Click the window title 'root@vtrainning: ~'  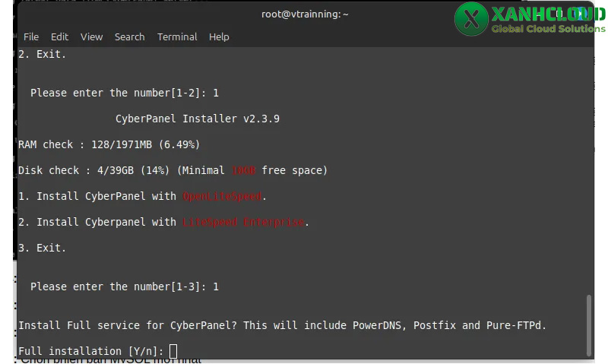tap(305, 14)
